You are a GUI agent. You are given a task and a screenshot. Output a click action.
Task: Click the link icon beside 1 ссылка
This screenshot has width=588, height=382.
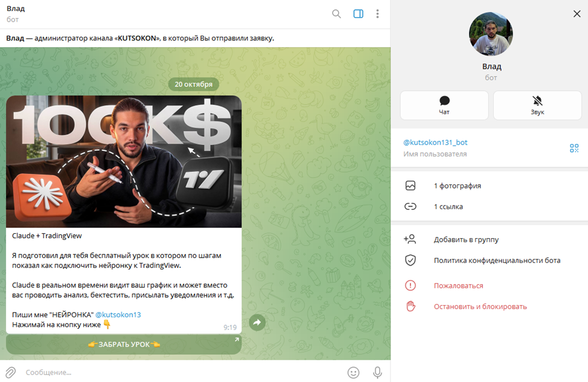coord(411,207)
